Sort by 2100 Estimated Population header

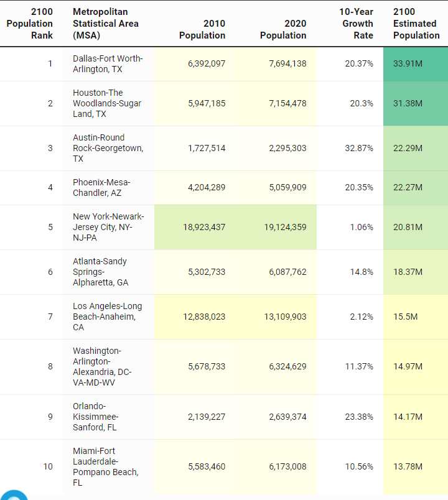pyautogui.click(x=416, y=24)
